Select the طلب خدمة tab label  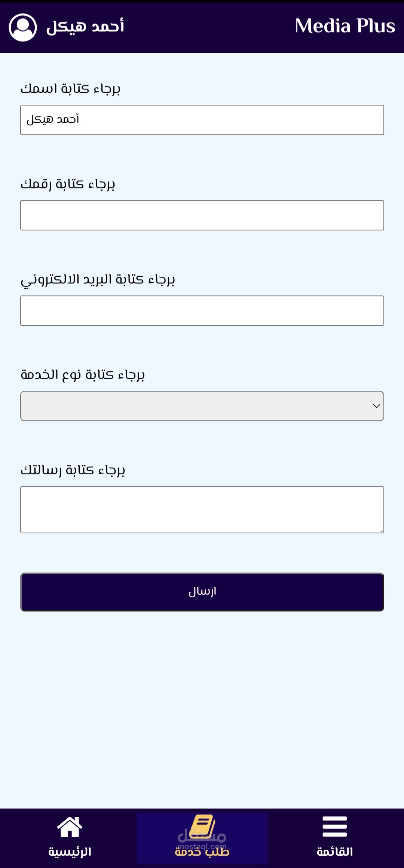pos(202,852)
